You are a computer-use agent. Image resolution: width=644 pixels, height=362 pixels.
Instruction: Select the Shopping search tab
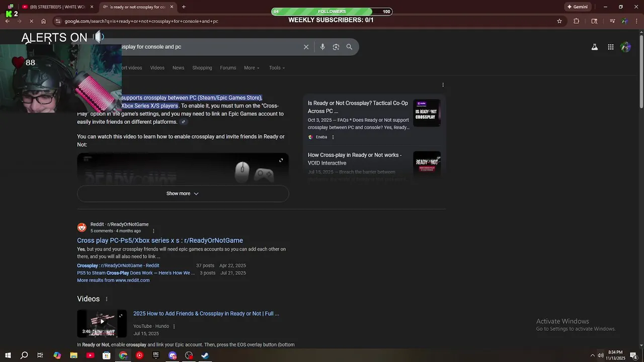[x=202, y=68]
